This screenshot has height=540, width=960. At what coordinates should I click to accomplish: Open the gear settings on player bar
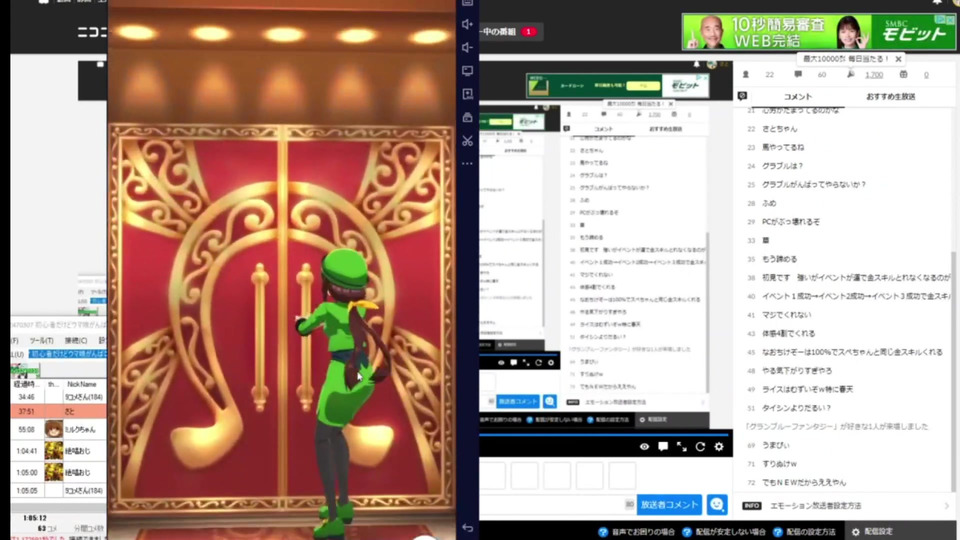tap(719, 446)
